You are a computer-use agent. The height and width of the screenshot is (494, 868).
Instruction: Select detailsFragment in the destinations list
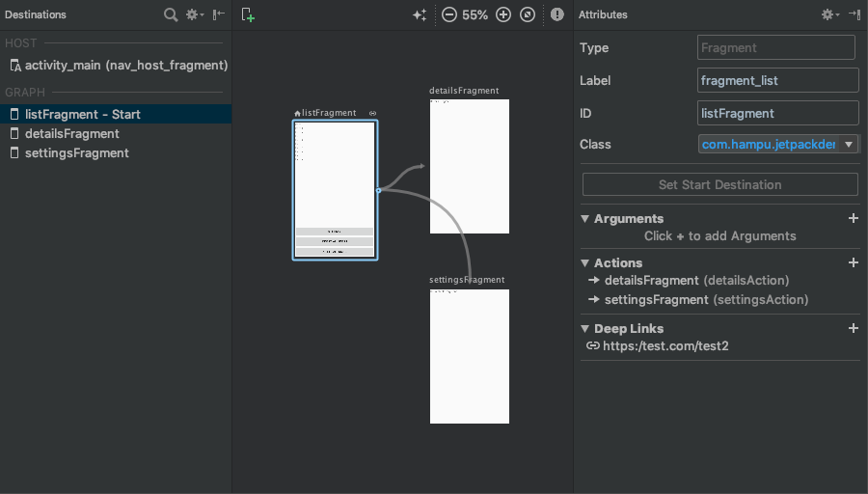71,133
